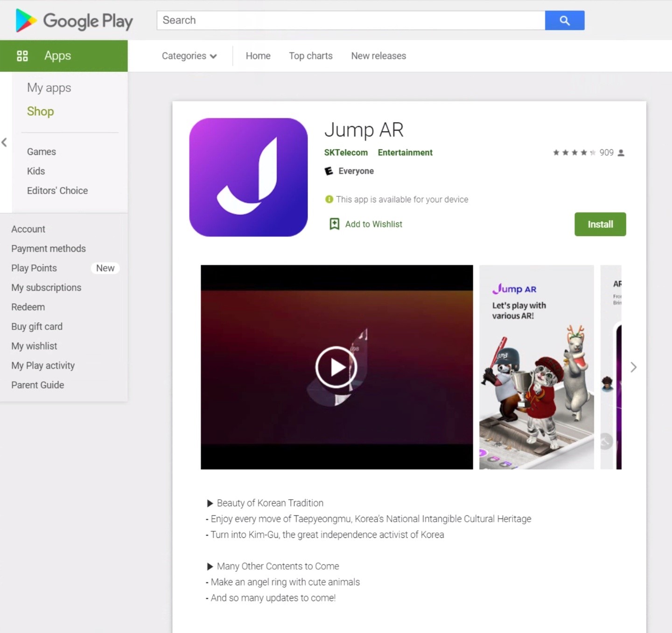Image resolution: width=672 pixels, height=633 pixels.
Task: Play the Jump AR preview video
Action: coord(336,367)
